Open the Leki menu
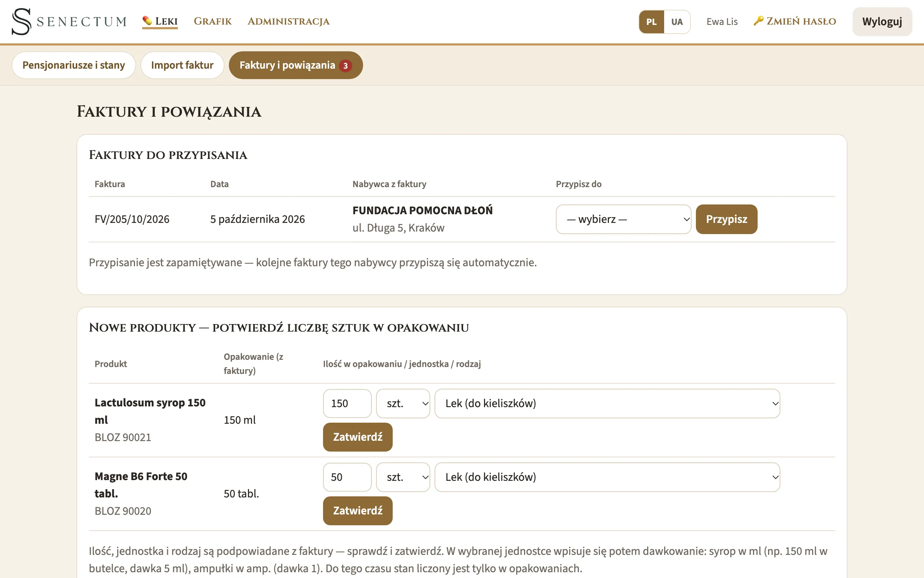This screenshot has height=578, width=924. [x=160, y=21]
